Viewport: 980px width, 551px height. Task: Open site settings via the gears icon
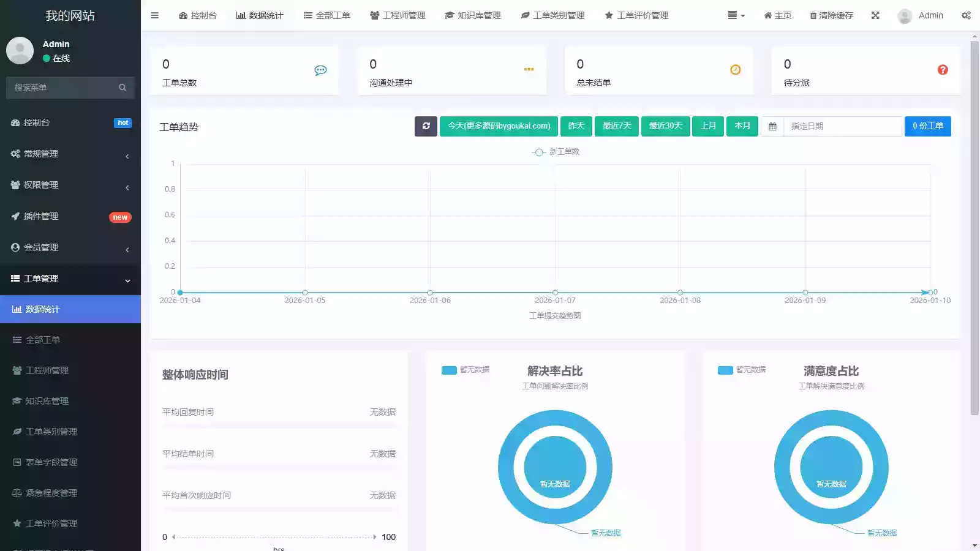coord(967,15)
